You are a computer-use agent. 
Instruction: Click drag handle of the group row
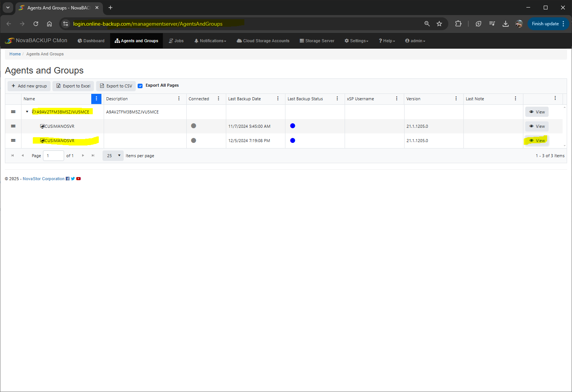(x=13, y=112)
